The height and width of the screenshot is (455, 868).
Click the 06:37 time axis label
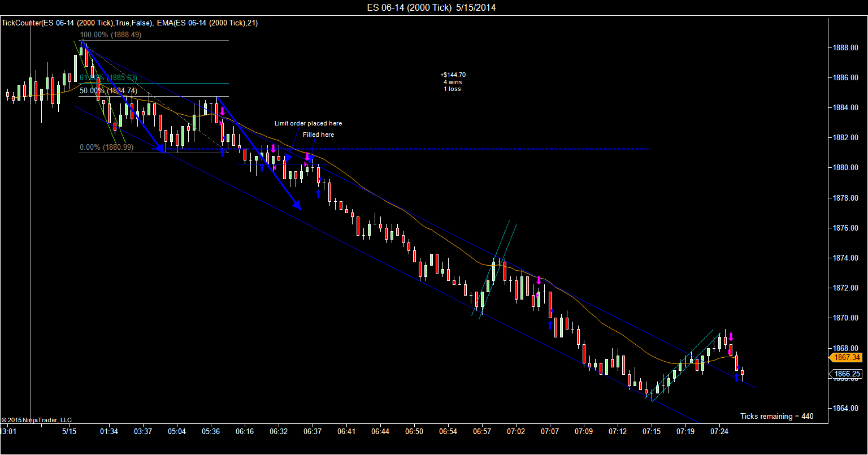(313, 431)
